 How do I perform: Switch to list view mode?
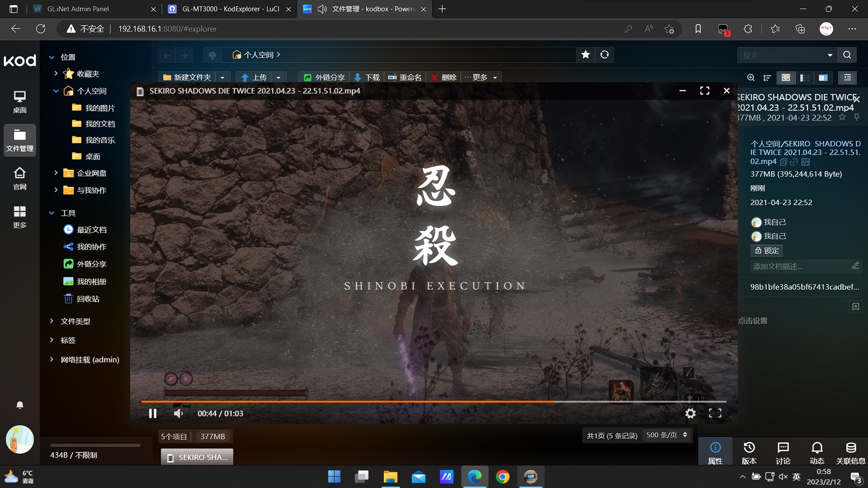pyautogui.click(x=805, y=78)
